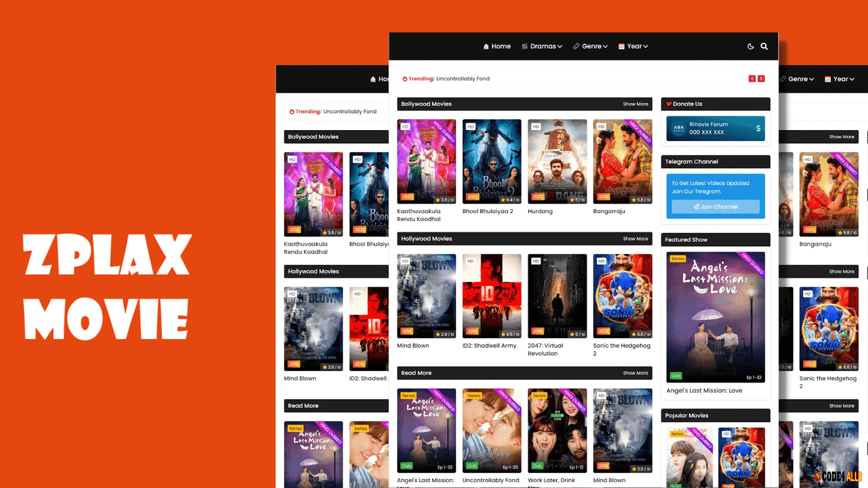Open the featured Angel's Last Mission: Love poster
This screenshot has width=868, height=488.
click(x=715, y=317)
